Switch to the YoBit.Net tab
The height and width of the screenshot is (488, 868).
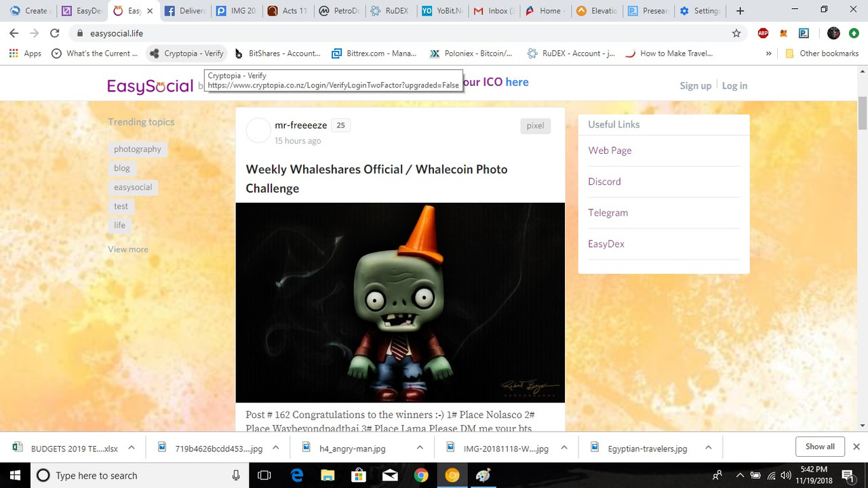(x=441, y=11)
